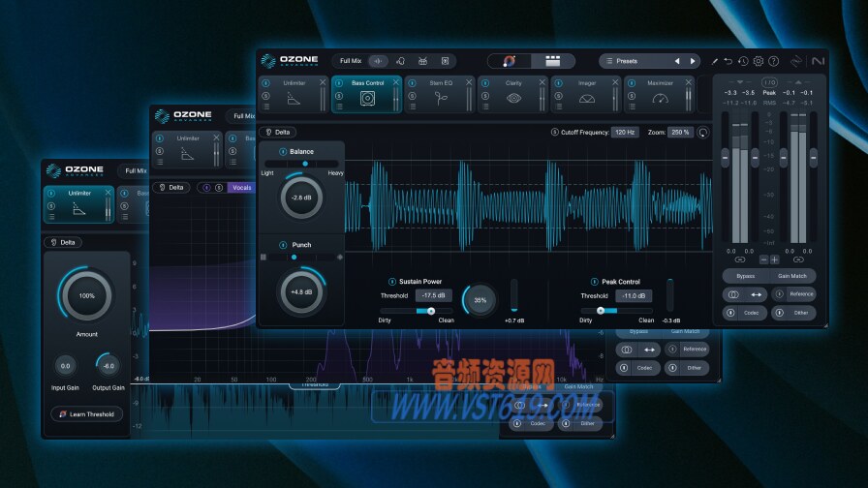Select Full Mix waveform icon
The width and height of the screenshot is (868, 488).
pos(378,61)
